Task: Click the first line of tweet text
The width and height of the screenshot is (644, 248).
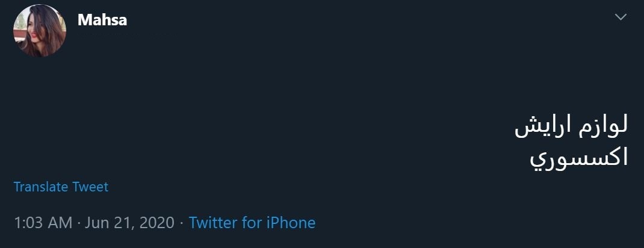Action: (x=571, y=127)
